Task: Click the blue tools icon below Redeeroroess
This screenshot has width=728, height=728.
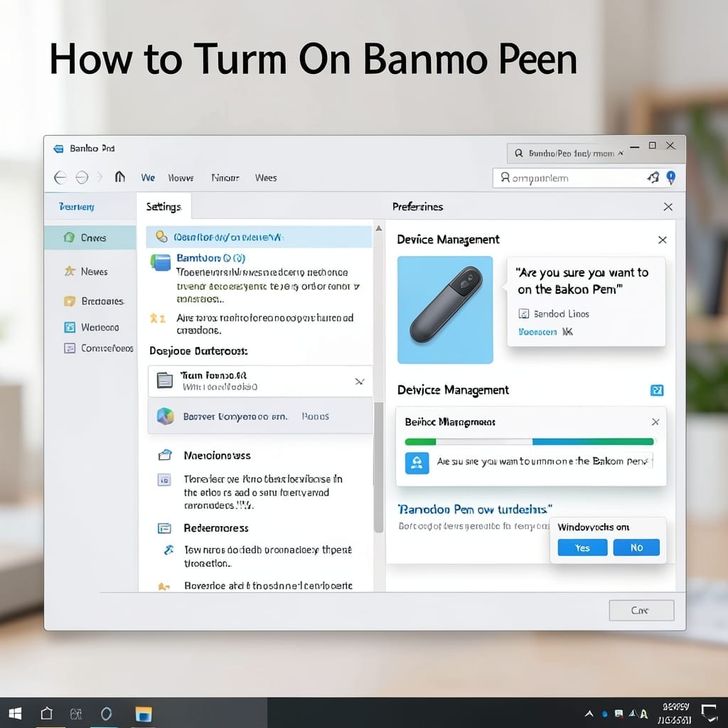Action: pyautogui.click(x=168, y=550)
